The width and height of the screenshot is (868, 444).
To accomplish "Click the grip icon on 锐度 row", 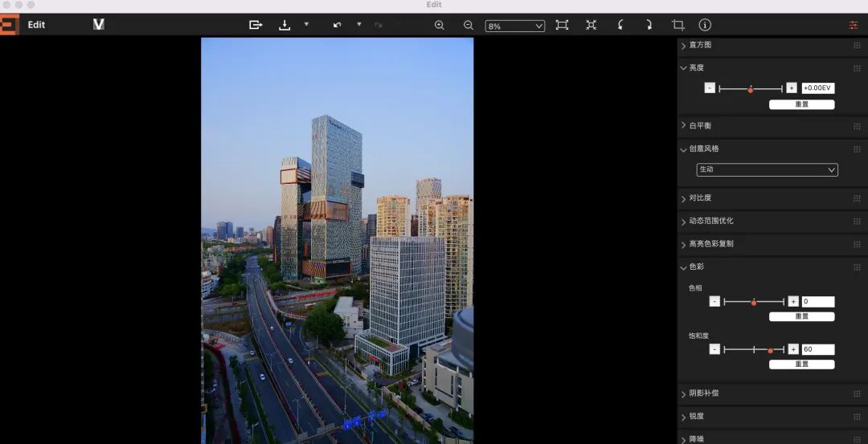I will (x=857, y=417).
